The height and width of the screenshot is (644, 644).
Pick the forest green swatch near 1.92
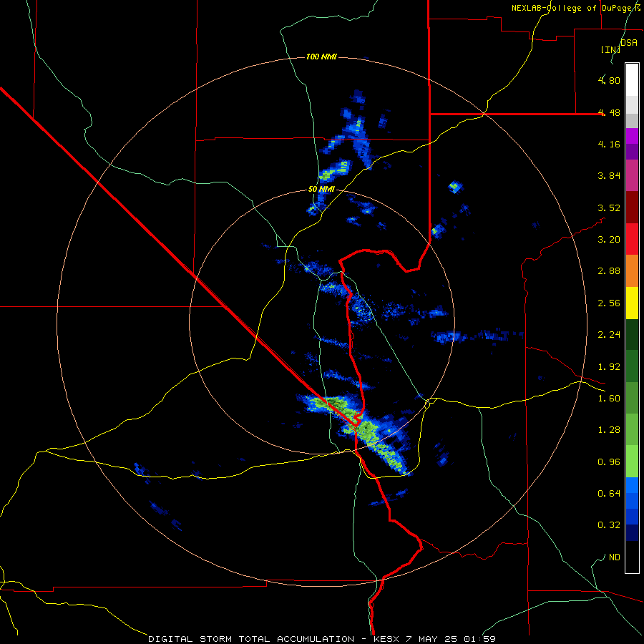coord(632,366)
